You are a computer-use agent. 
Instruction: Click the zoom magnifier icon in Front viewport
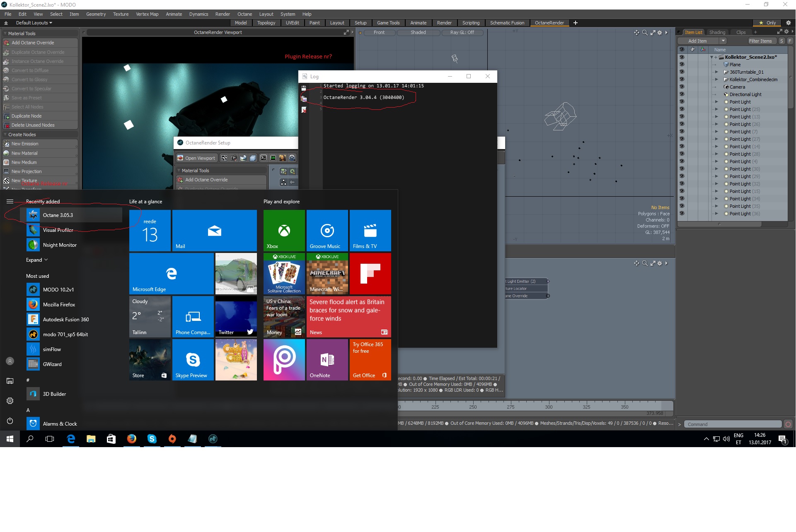pyautogui.click(x=645, y=33)
